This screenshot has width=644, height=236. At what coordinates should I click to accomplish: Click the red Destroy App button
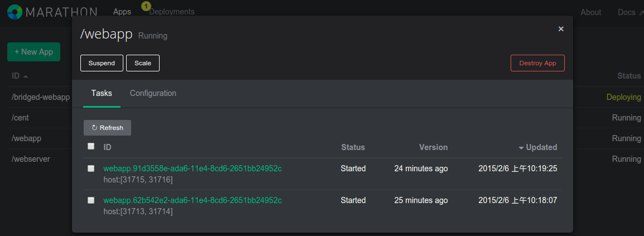click(x=537, y=63)
